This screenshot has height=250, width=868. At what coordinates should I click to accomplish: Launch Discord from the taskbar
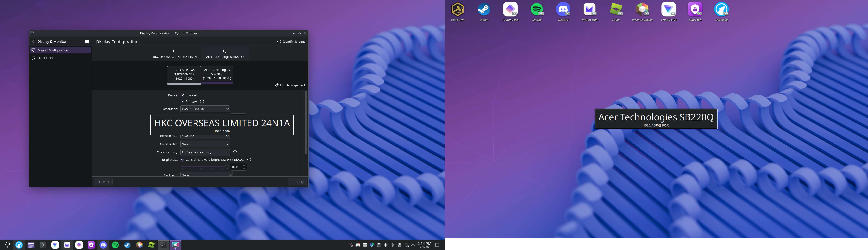[103, 245]
